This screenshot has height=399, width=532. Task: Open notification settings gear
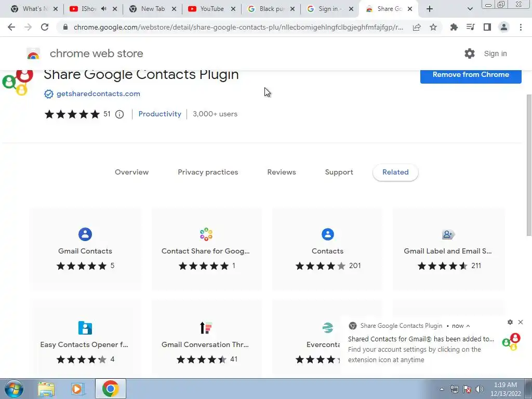click(510, 322)
